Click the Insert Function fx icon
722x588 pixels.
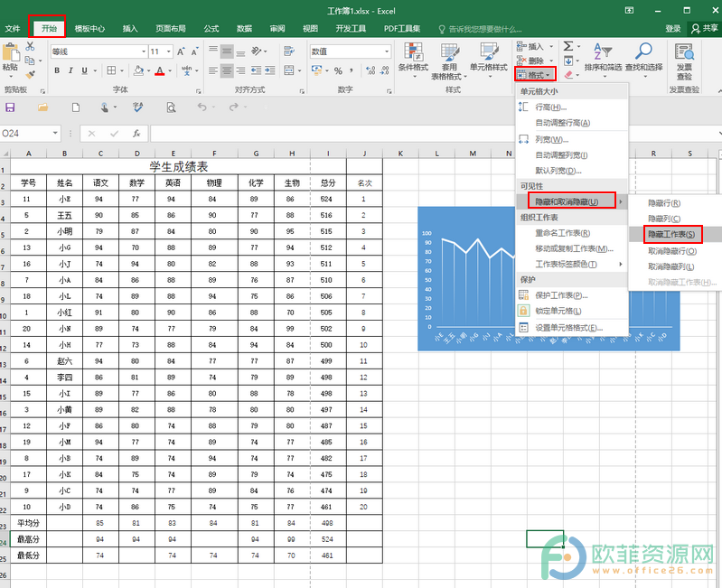tap(136, 134)
